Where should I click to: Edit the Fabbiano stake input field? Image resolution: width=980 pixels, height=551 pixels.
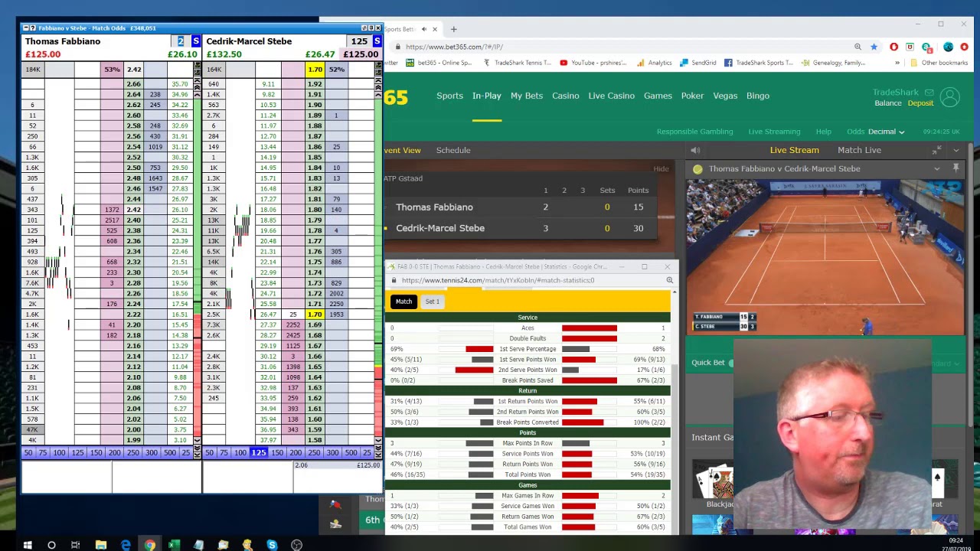click(x=181, y=41)
